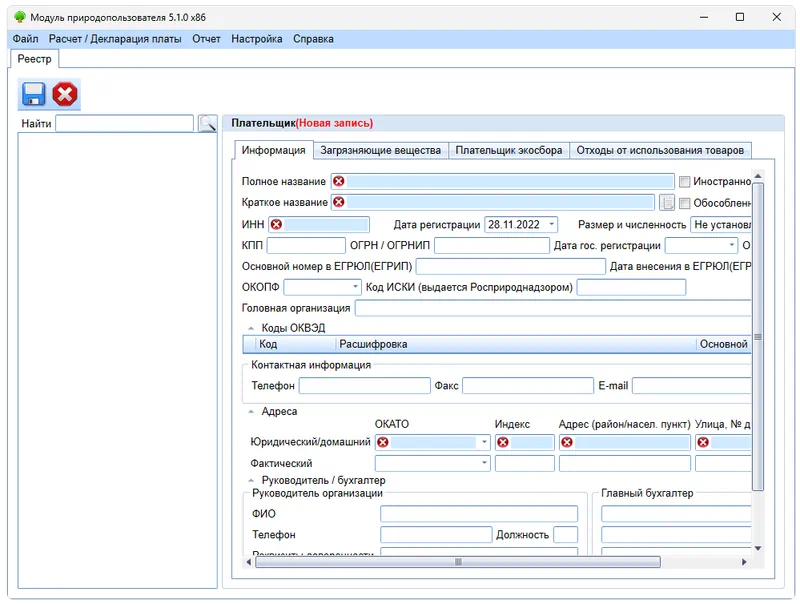
Task: Click the green tree application icon in title bar
Action: [19, 17]
